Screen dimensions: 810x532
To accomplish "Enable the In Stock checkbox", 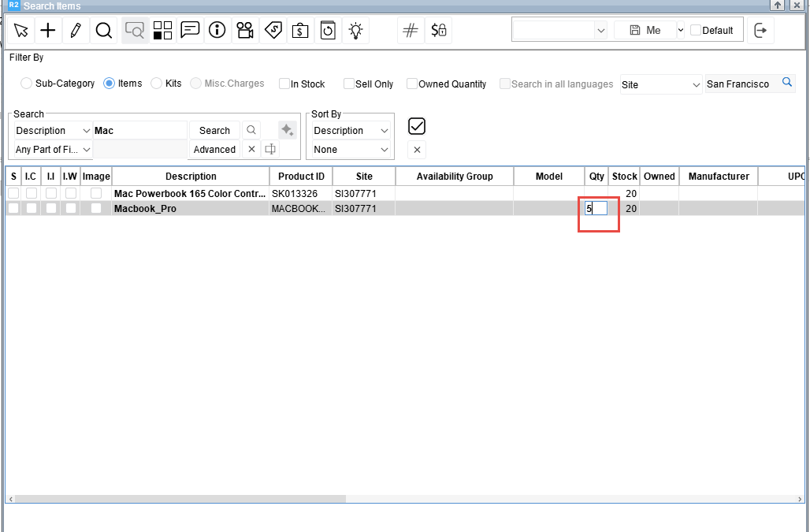I will [x=284, y=84].
